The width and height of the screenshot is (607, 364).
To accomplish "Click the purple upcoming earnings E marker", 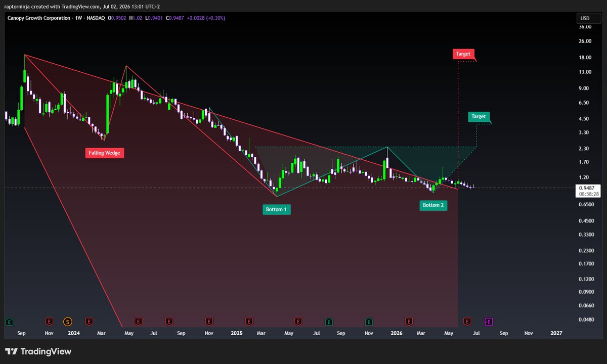I will pos(489,321).
